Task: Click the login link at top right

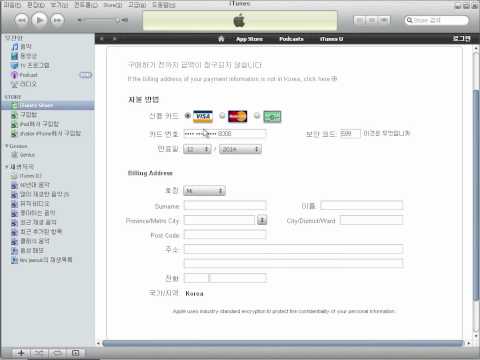Action: 462,39
